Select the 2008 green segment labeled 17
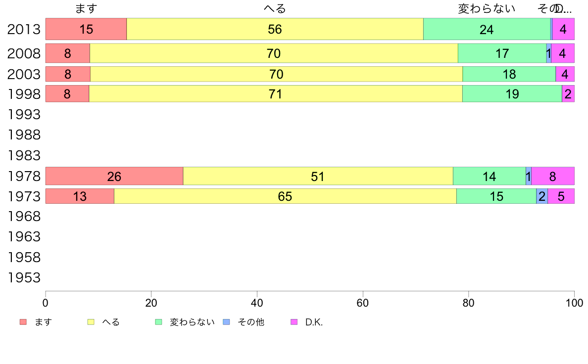Image resolution: width=588 pixels, height=364 pixels. (x=502, y=53)
